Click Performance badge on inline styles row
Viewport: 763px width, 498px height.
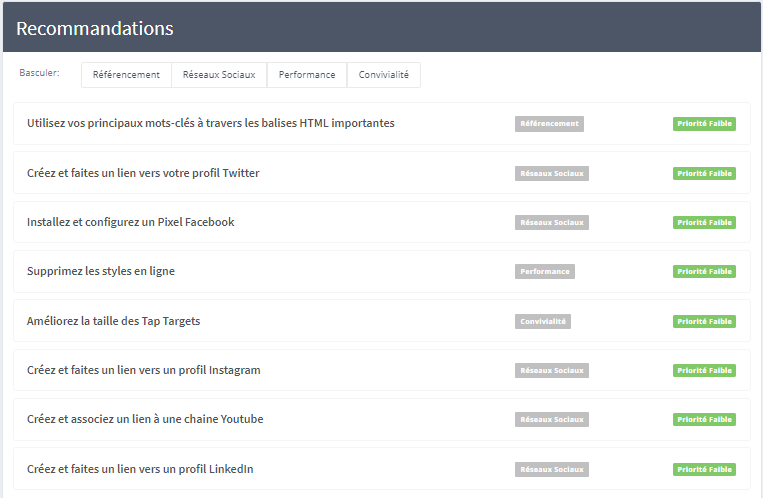click(545, 272)
